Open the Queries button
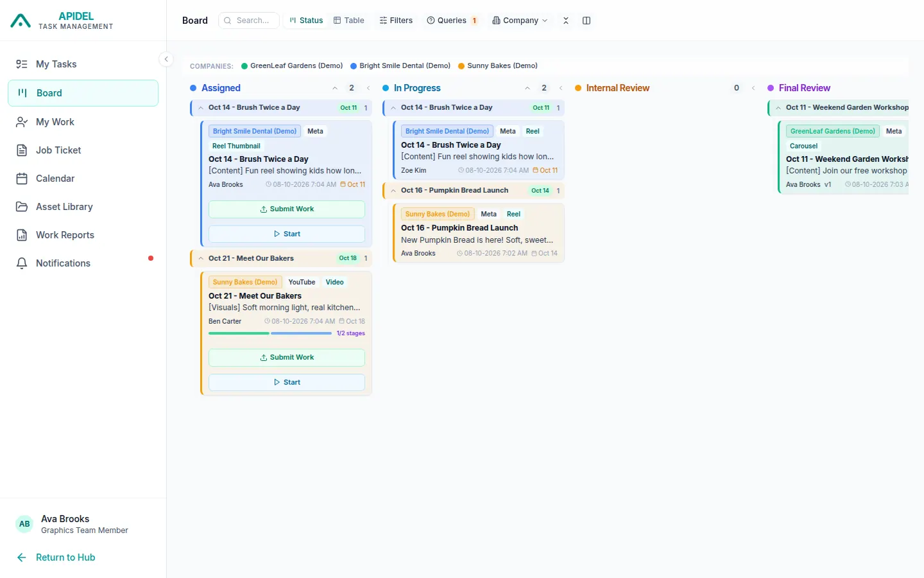 pyautogui.click(x=452, y=21)
